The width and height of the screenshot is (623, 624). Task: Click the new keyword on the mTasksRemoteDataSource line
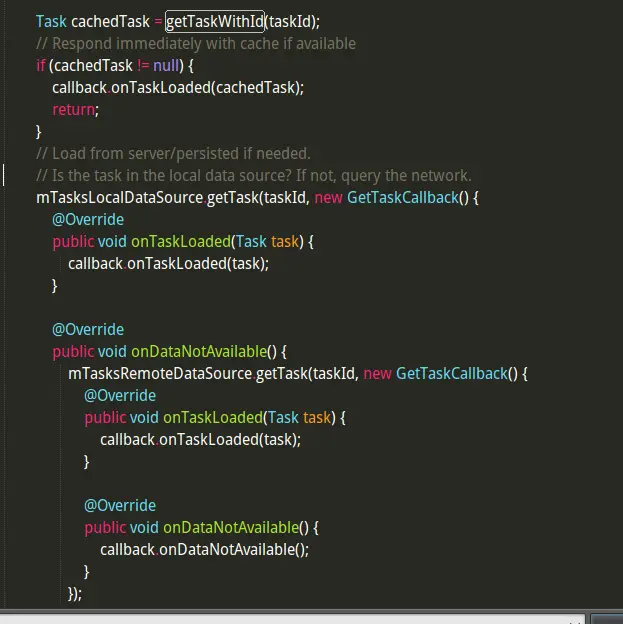(x=377, y=373)
